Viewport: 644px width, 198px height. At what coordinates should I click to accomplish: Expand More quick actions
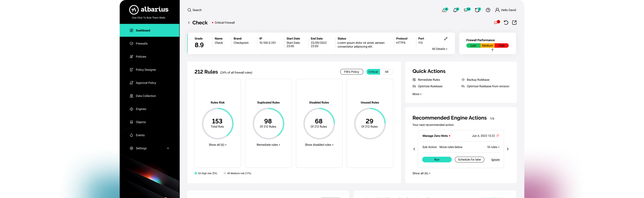pyautogui.click(x=417, y=94)
